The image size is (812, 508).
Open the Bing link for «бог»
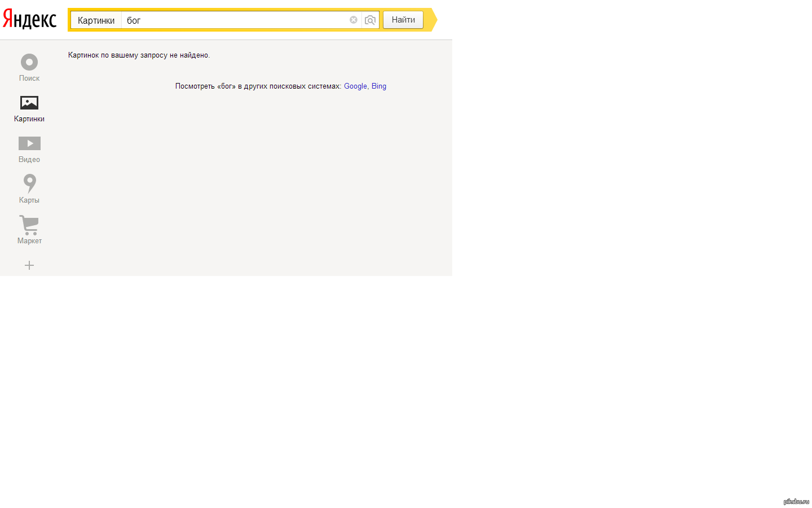point(379,86)
